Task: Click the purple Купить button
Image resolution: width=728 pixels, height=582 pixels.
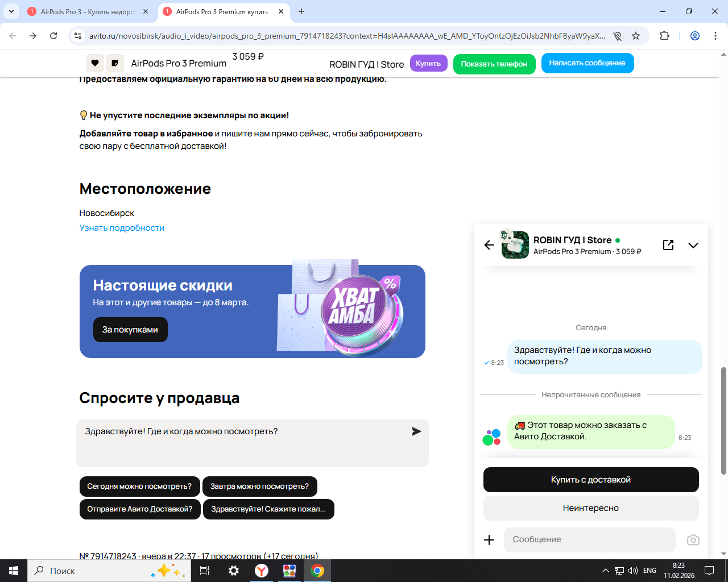Action: [x=428, y=63]
